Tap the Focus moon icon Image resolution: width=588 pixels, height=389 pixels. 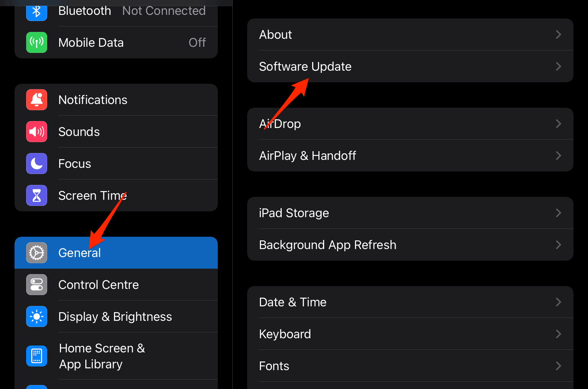(37, 164)
